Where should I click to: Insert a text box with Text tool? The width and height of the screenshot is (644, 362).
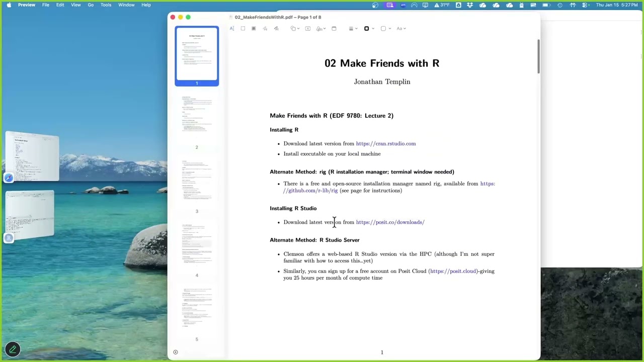[x=308, y=29]
